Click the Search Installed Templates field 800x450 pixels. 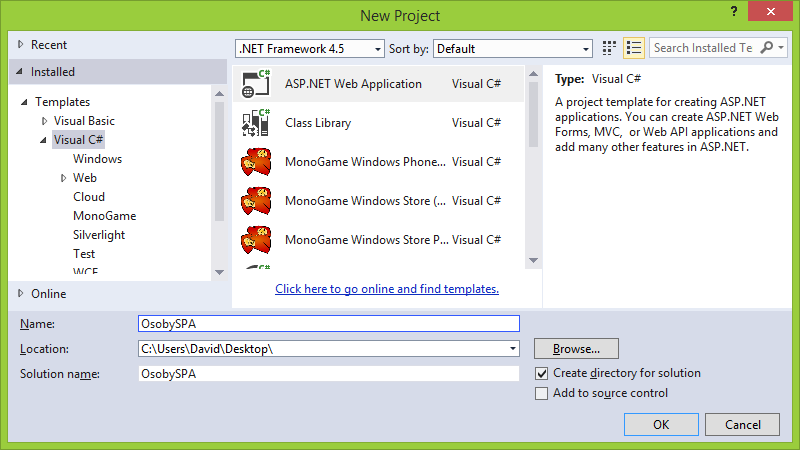point(703,47)
